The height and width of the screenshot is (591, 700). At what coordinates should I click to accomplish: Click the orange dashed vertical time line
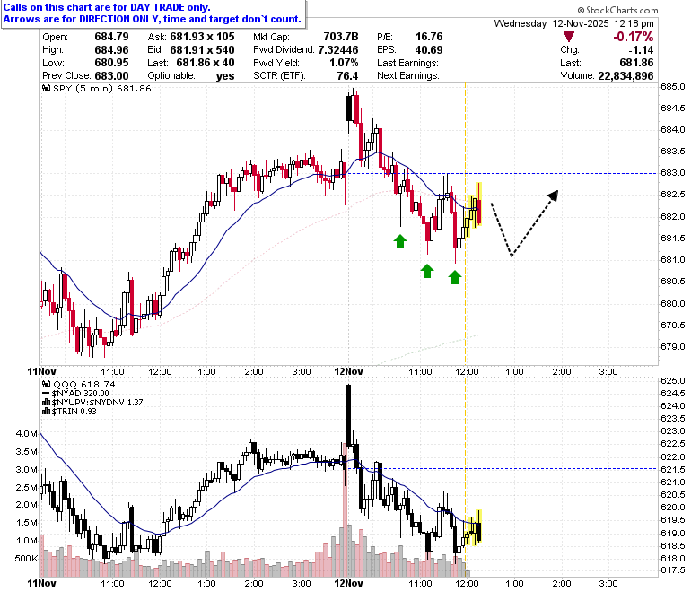(465, 223)
